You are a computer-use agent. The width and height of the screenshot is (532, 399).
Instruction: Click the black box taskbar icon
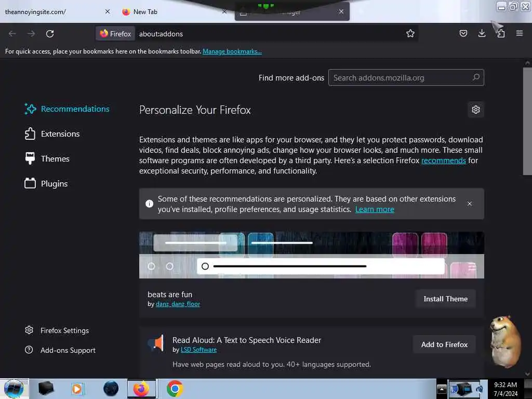[x=46, y=389]
